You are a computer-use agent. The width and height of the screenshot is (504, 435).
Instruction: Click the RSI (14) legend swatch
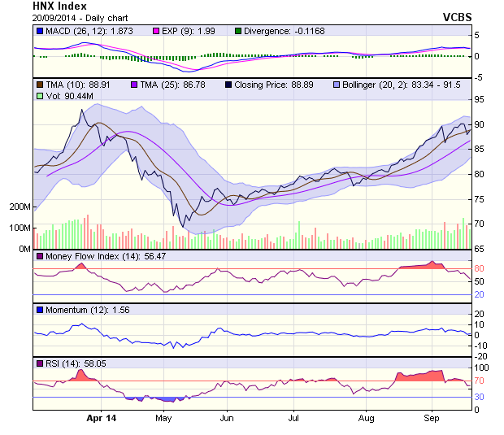coord(39,363)
